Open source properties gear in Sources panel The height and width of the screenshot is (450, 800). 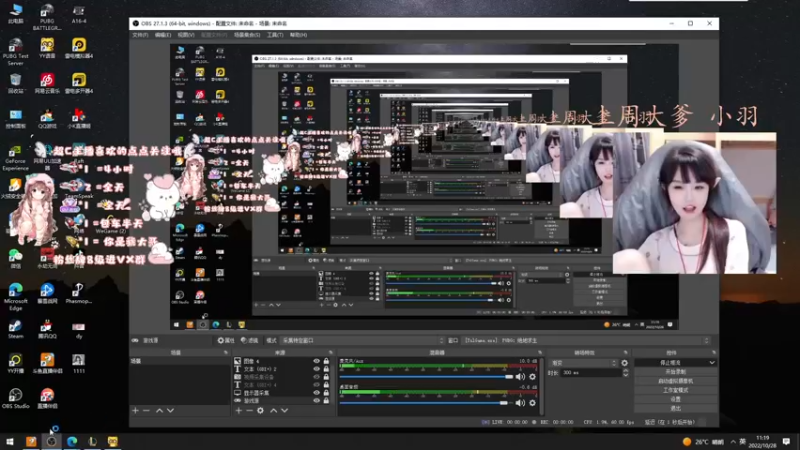[x=260, y=410]
